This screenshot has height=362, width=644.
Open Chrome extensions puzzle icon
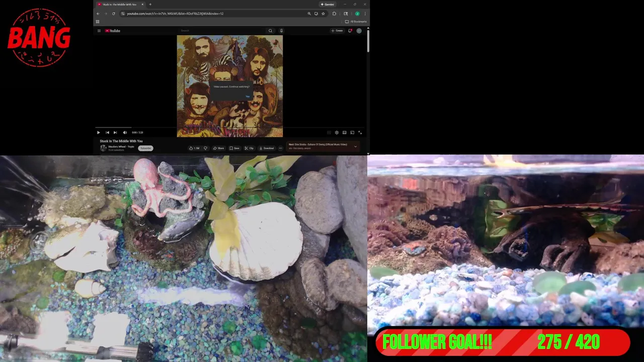pos(334,14)
